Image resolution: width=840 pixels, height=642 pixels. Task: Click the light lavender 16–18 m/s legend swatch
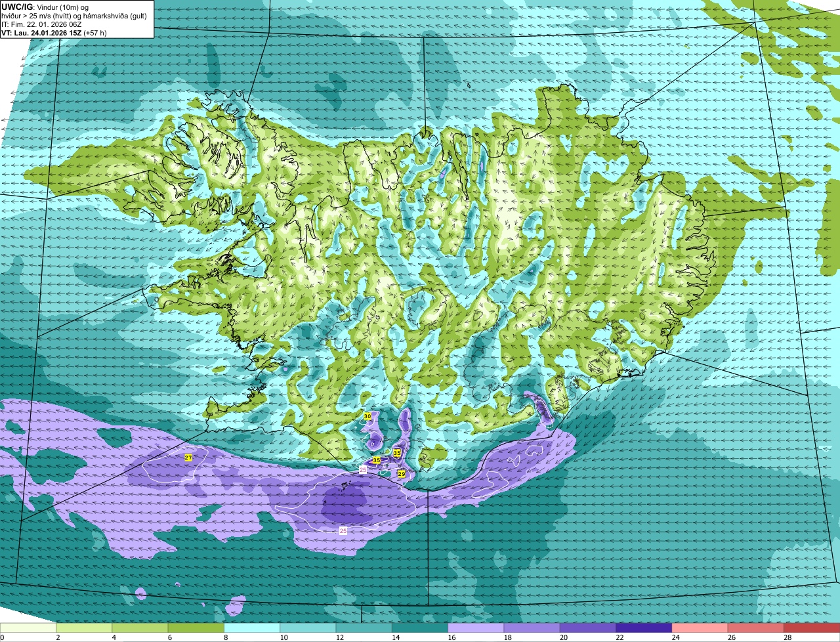(x=476, y=628)
